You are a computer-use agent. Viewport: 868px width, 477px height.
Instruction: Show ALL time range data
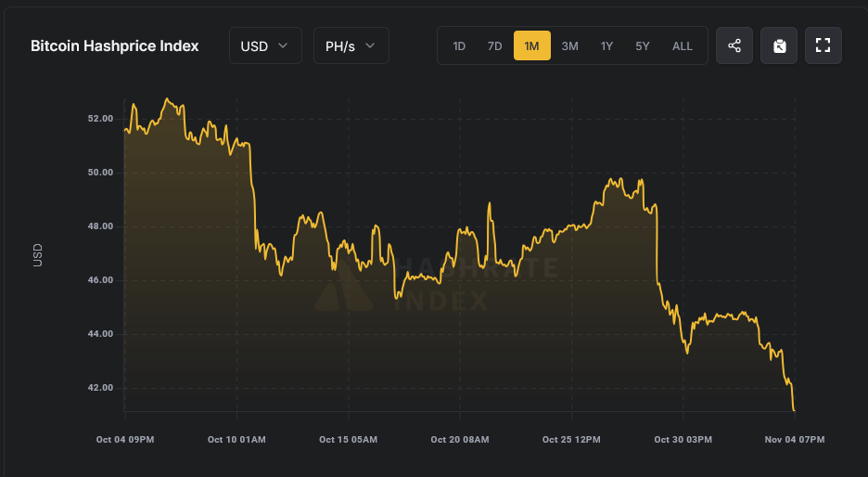click(x=682, y=46)
